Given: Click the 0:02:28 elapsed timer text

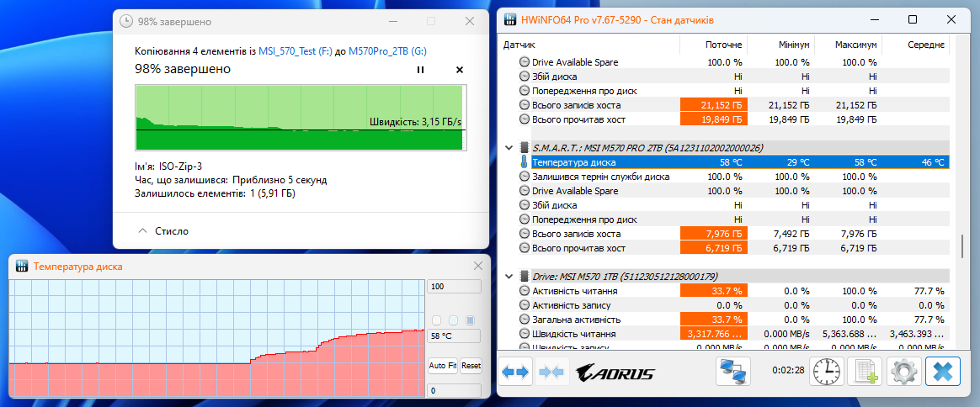Looking at the screenshot, I should tap(786, 370).
